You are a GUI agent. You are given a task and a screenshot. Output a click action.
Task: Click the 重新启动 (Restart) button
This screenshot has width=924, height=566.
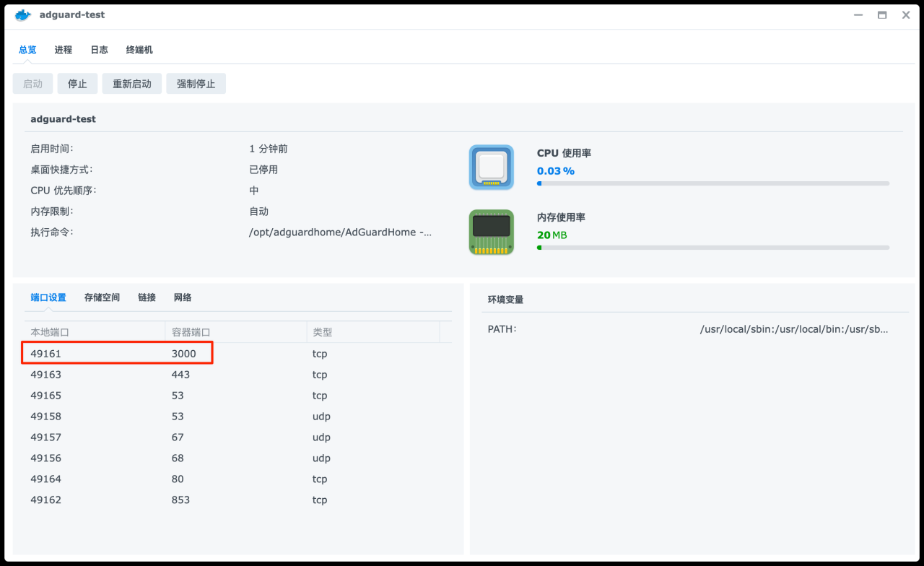(131, 83)
